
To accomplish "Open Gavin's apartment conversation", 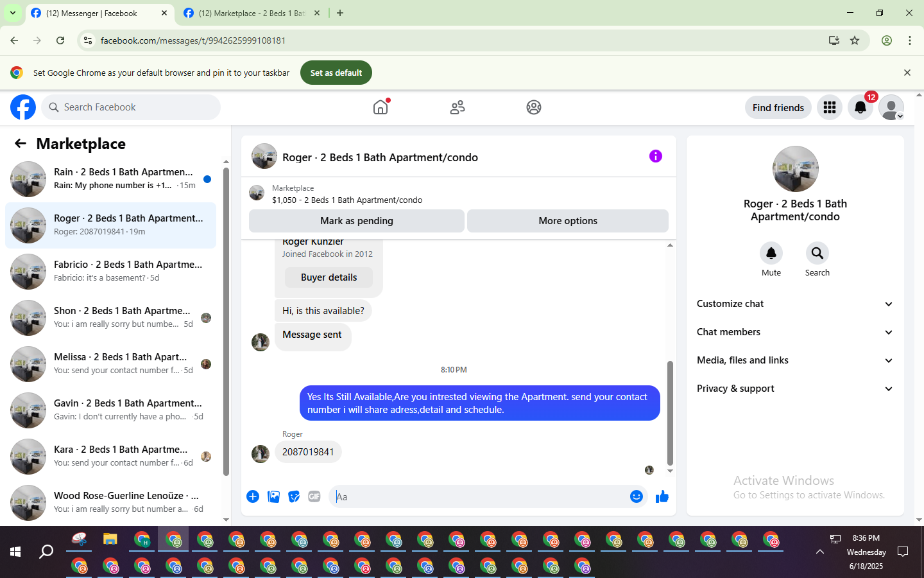I will (110, 410).
